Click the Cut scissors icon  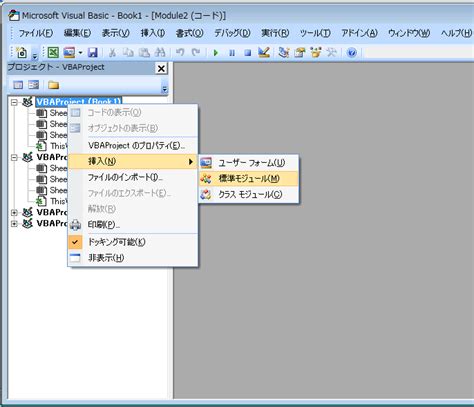point(112,52)
